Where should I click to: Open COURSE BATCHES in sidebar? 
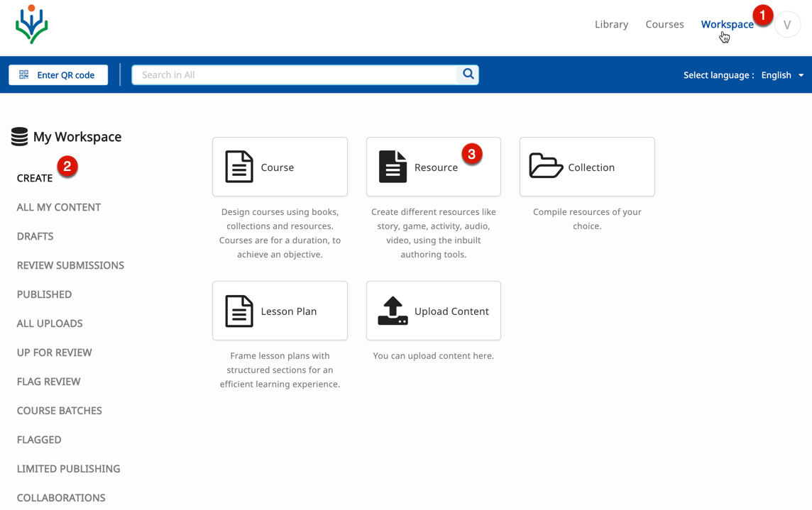coord(60,411)
